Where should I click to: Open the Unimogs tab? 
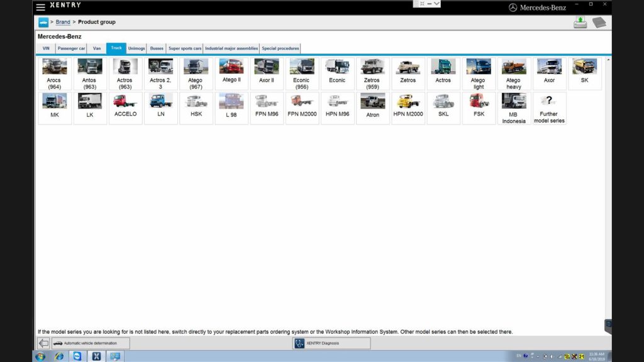click(136, 48)
